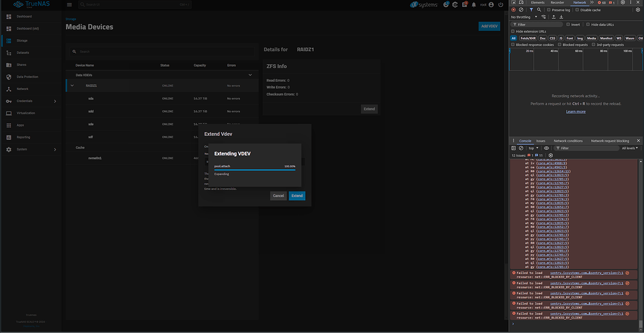Focus the Search UI input field
Image resolution: width=644 pixels, height=333 pixels.
coord(135,4)
